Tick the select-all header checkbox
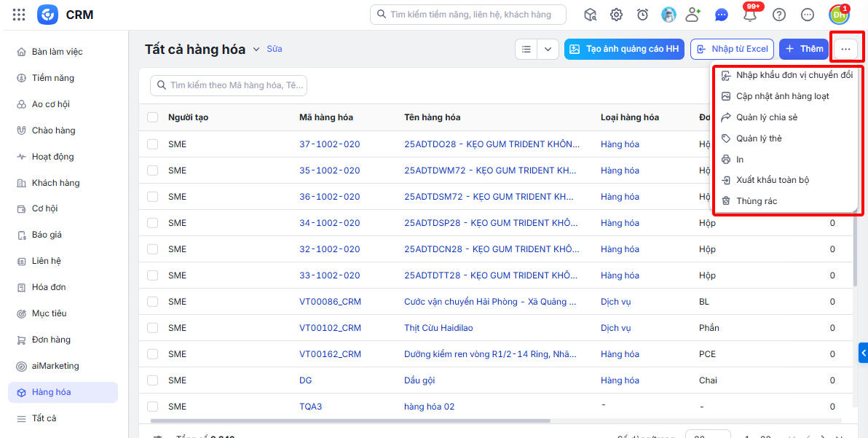The image size is (868, 438). pos(153,117)
